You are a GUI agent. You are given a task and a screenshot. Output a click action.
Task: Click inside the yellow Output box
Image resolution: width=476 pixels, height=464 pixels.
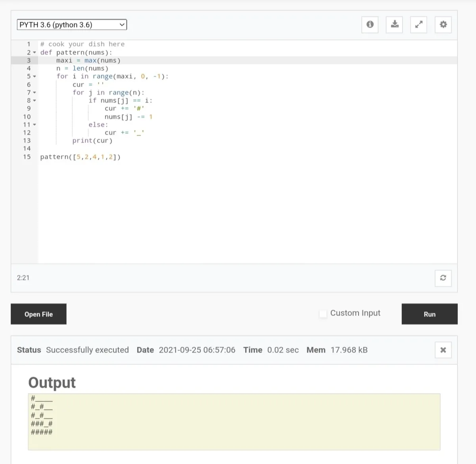click(x=234, y=422)
